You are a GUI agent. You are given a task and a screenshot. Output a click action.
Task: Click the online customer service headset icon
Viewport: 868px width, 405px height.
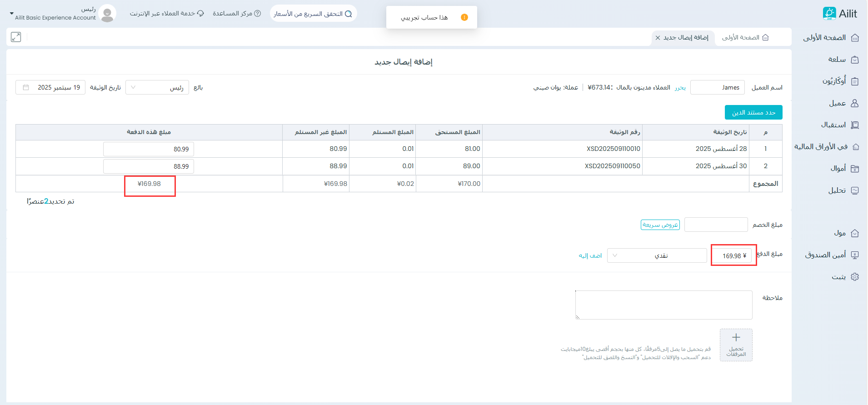(200, 14)
